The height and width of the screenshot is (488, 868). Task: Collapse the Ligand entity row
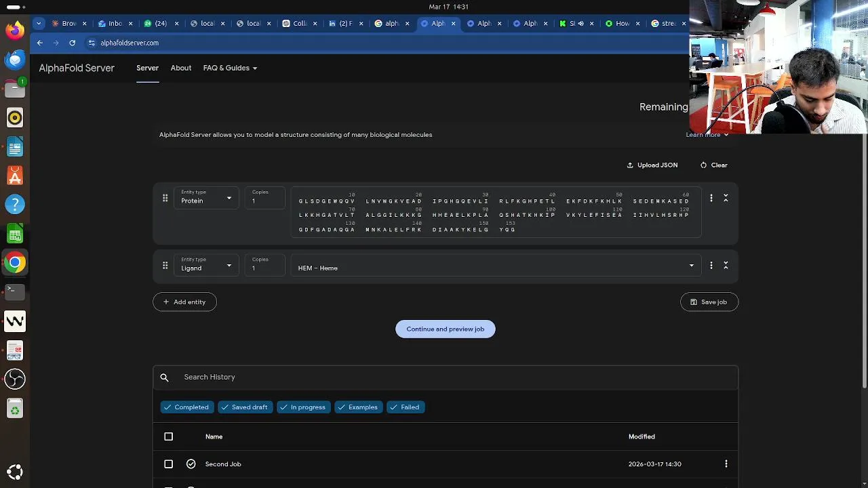pos(726,265)
